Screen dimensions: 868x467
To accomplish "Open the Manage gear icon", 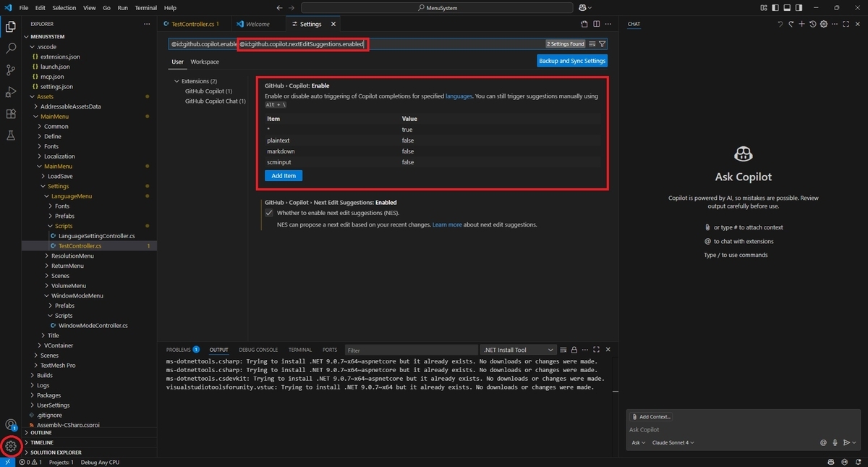I will [x=11, y=446].
